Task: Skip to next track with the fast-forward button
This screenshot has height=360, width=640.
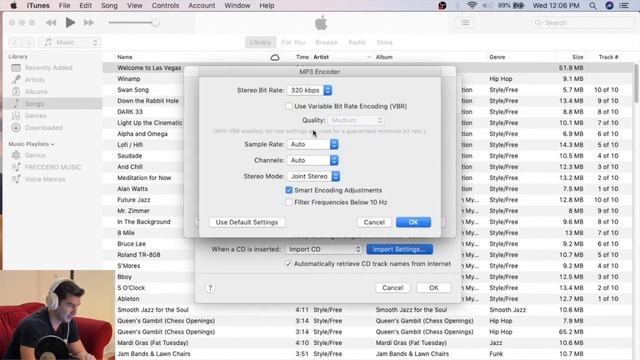Action: point(89,23)
